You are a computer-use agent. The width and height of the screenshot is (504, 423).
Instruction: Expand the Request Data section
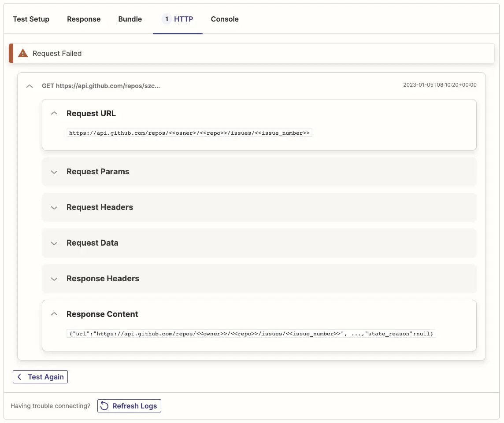54,243
